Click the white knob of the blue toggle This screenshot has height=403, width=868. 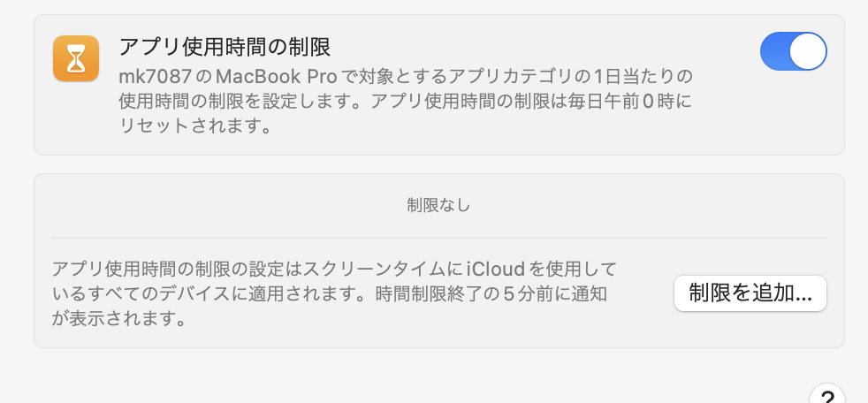(x=808, y=51)
